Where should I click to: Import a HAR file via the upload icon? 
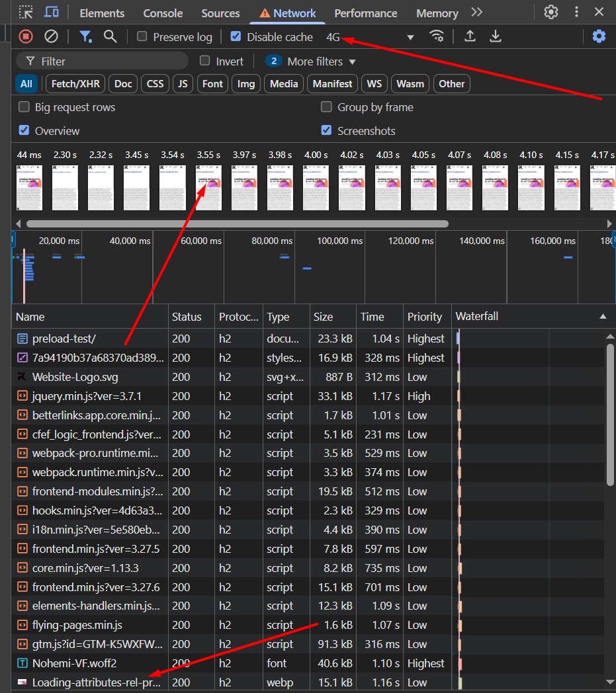(x=470, y=36)
